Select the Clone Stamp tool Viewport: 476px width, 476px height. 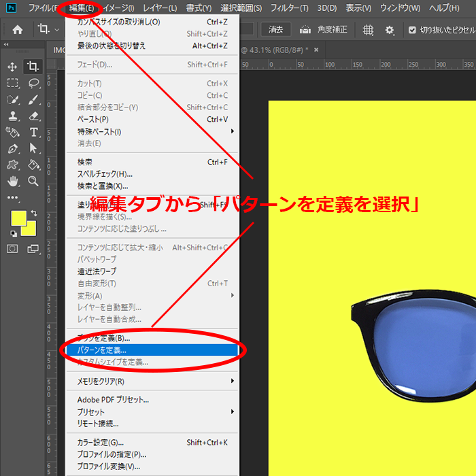tap(12, 116)
